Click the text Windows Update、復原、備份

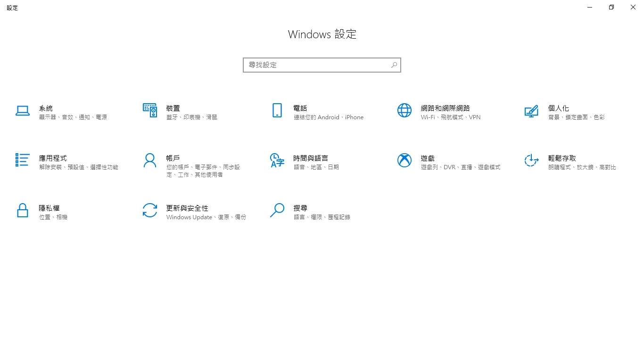(x=206, y=217)
